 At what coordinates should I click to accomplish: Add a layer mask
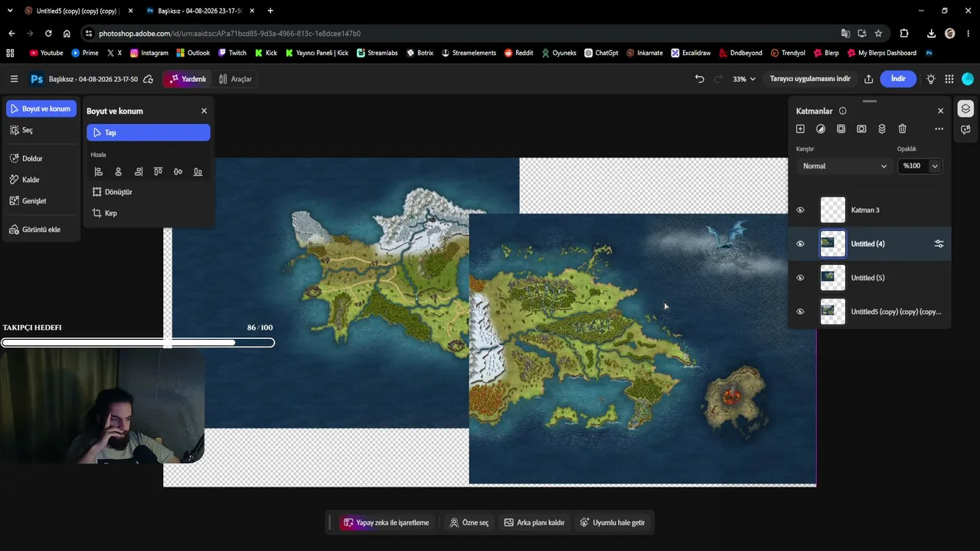pos(861,129)
